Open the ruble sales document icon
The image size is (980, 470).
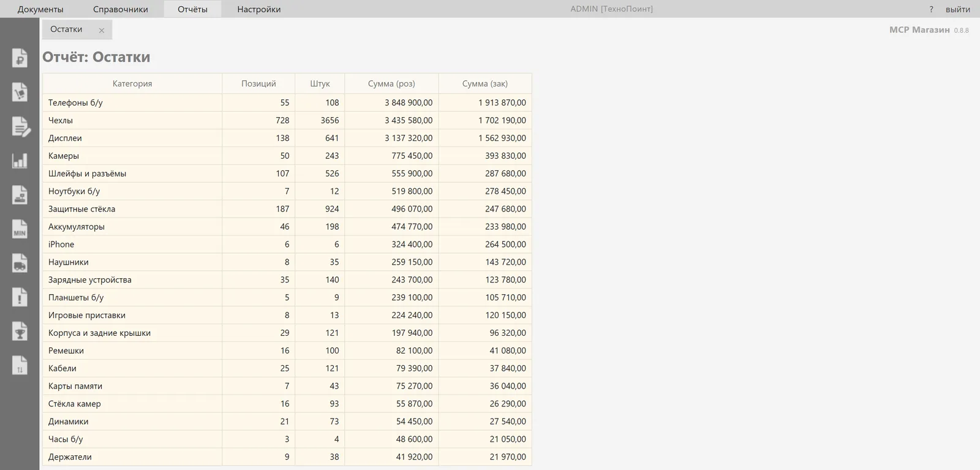(20, 58)
